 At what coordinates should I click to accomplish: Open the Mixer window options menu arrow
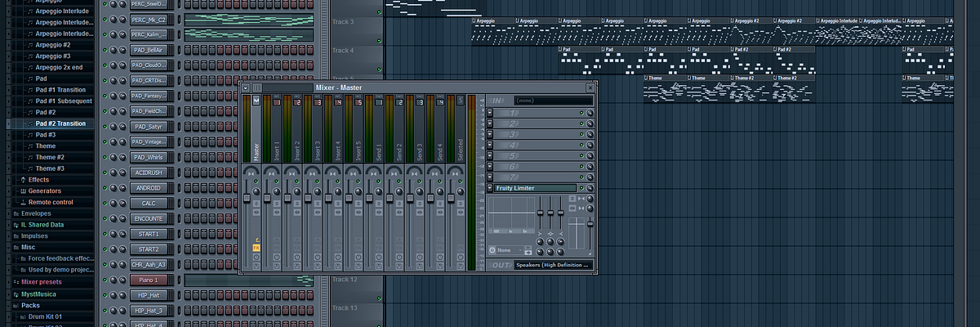[247, 87]
